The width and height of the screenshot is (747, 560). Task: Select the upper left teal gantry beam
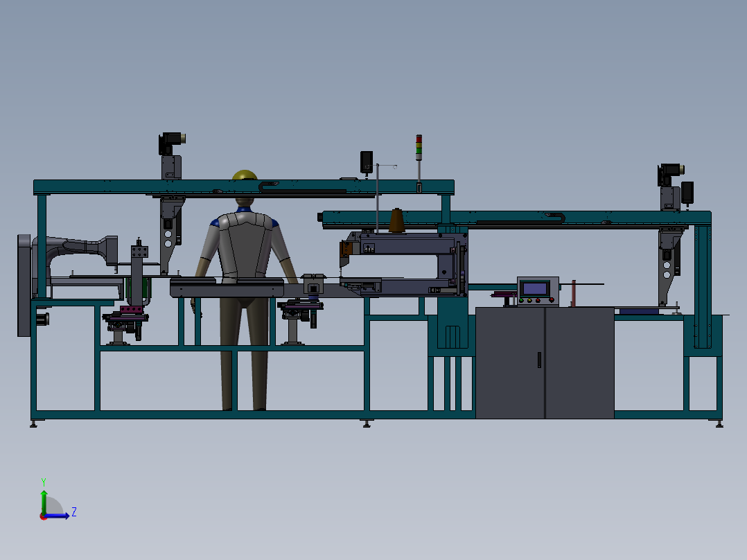pos(243,187)
